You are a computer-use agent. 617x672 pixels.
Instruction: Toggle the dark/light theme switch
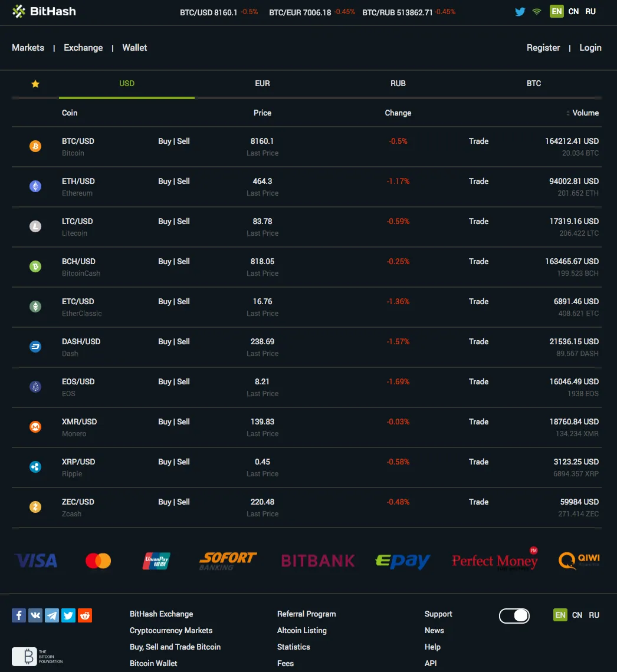(514, 616)
